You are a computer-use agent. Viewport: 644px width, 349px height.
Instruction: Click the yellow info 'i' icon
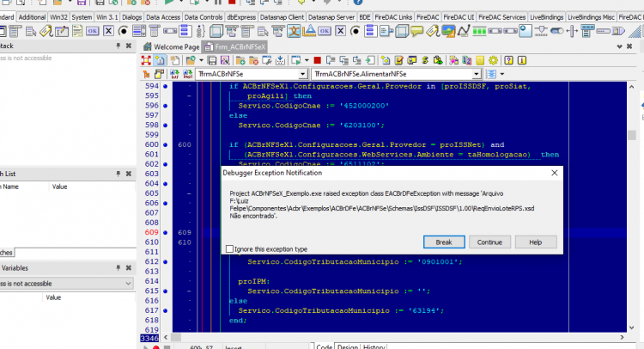pos(521,60)
